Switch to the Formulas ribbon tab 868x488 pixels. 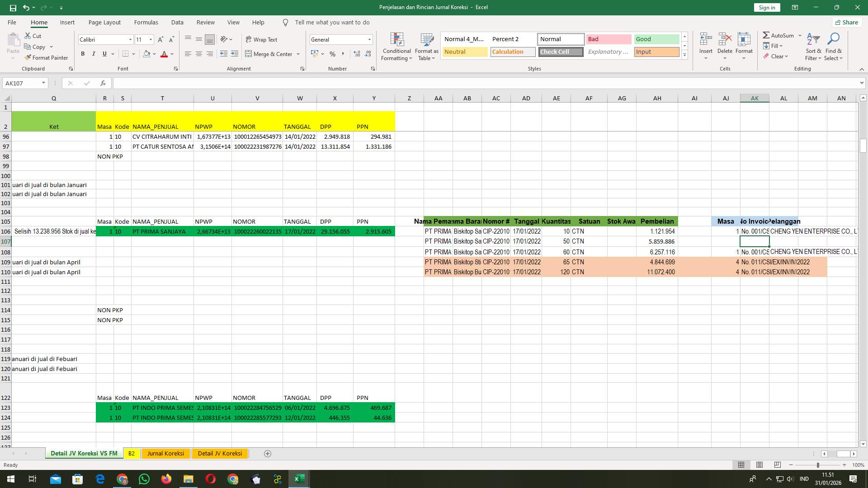pos(146,22)
